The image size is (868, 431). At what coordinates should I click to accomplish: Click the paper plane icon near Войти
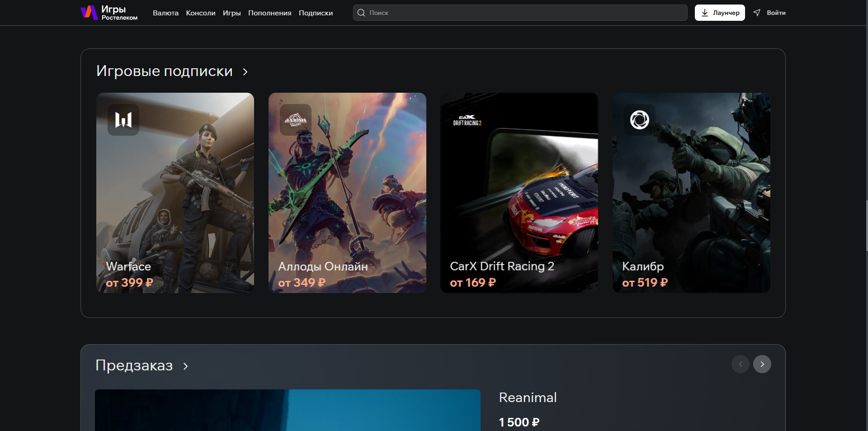point(757,13)
